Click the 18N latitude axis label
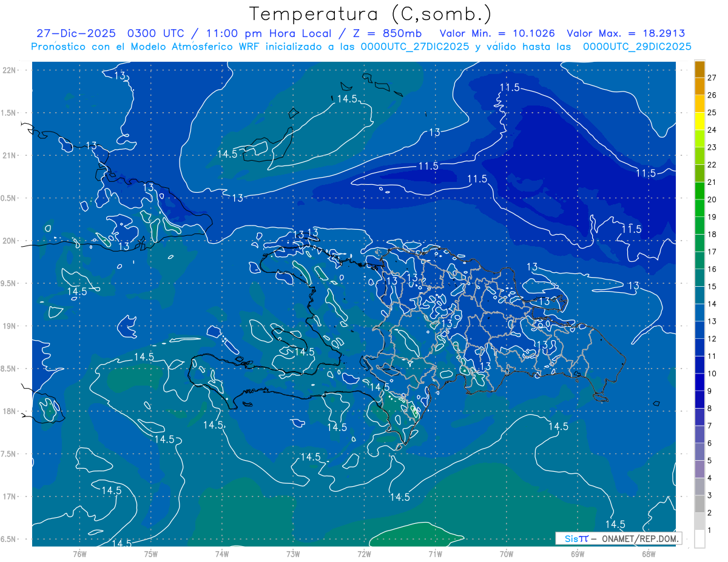 coord(10,411)
